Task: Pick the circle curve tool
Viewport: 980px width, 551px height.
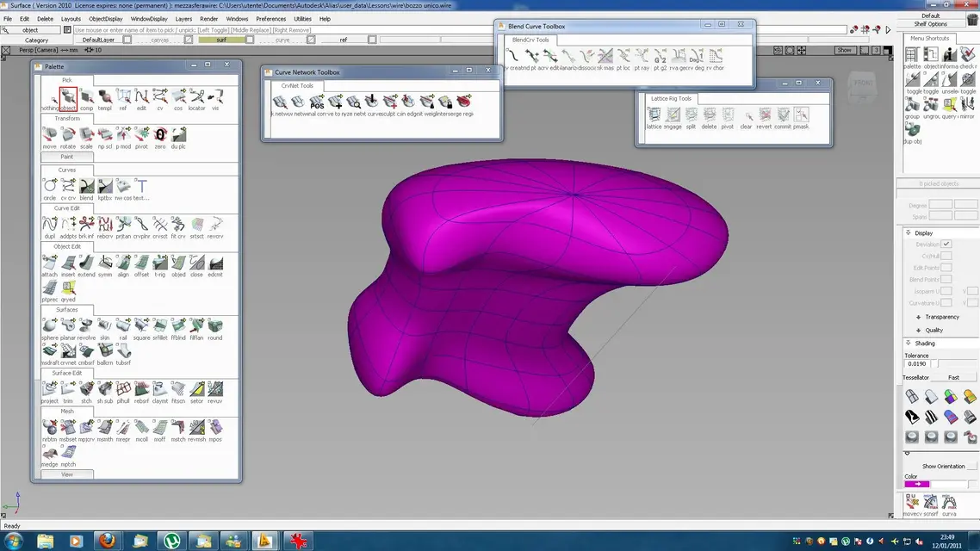Action: pos(49,189)
